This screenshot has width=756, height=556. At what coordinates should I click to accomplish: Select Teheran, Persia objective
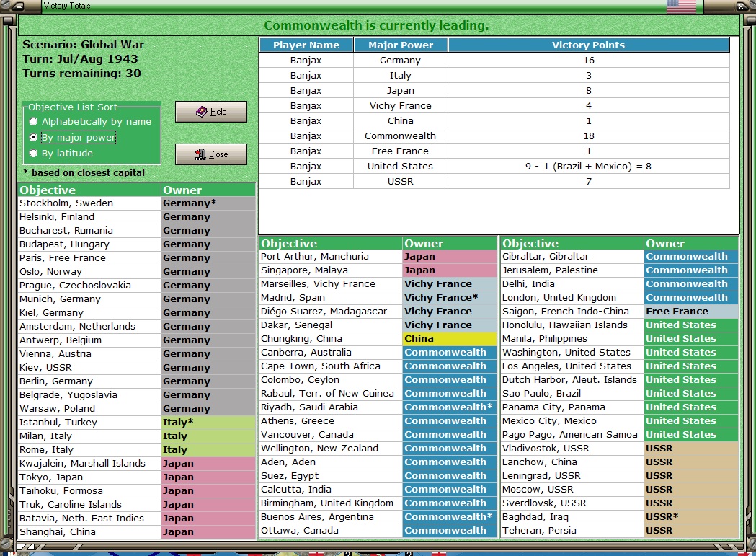(572, 531)
